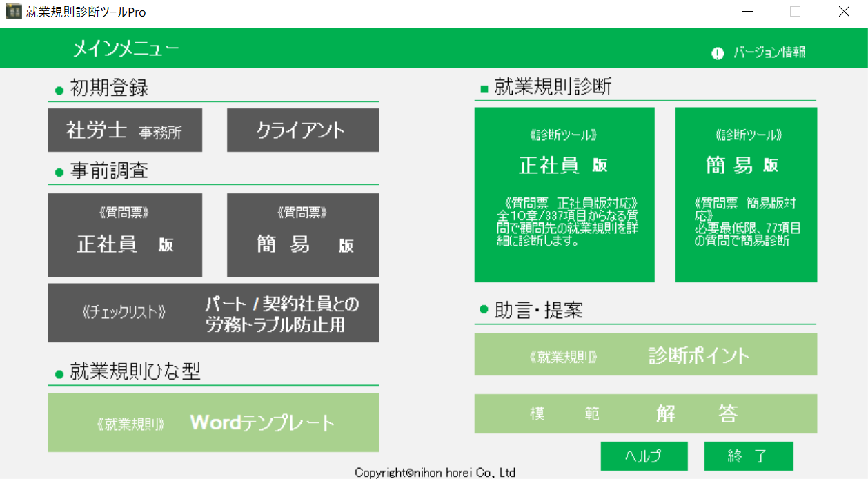Click the app icon in title bar
Image resolution: width=868 pixels, height=479 pixels.
coord(14,12)
